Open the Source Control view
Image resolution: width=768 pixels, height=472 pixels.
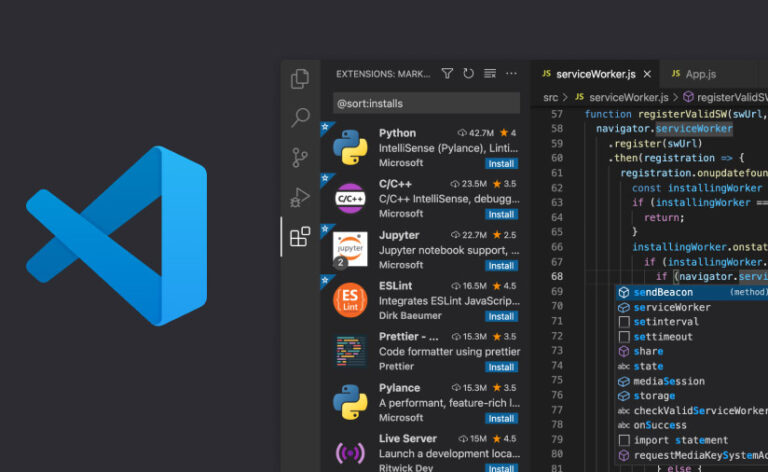pyautogui.click(x=299, y=157)
